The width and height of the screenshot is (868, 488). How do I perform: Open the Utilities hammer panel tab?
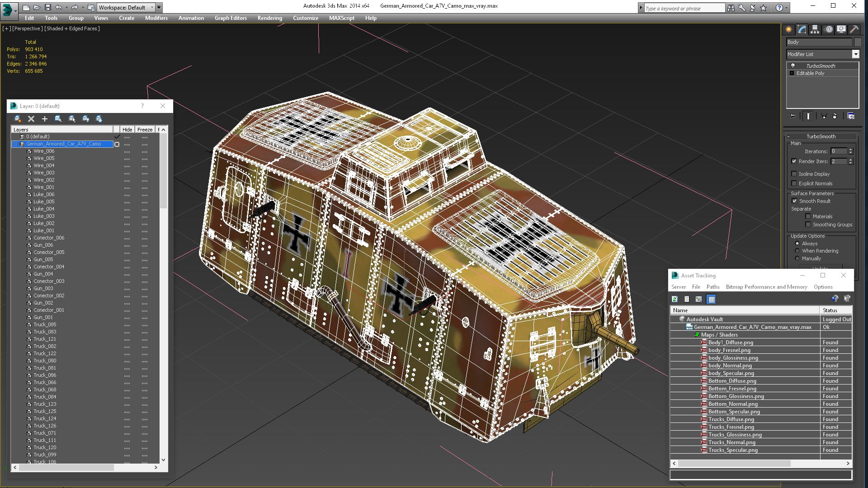[x=854, y=29]
